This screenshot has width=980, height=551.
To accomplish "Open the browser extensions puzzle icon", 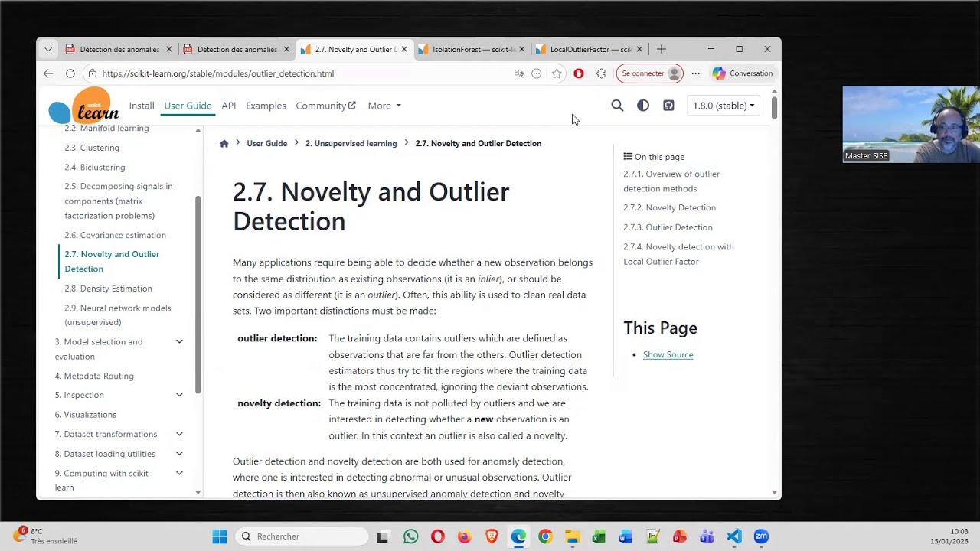I will [601, 73].
